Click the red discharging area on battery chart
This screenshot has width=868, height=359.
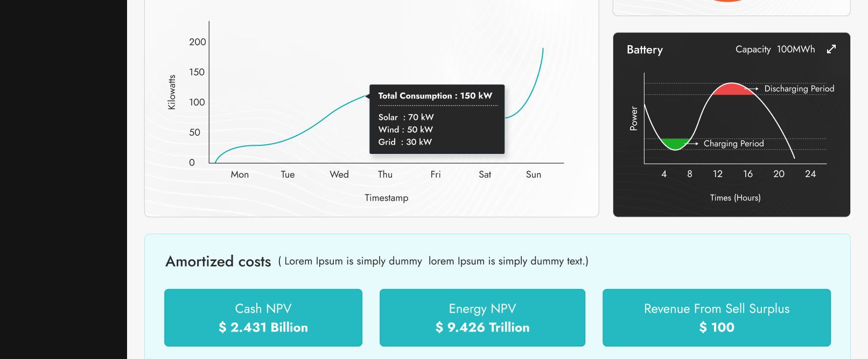732,89
